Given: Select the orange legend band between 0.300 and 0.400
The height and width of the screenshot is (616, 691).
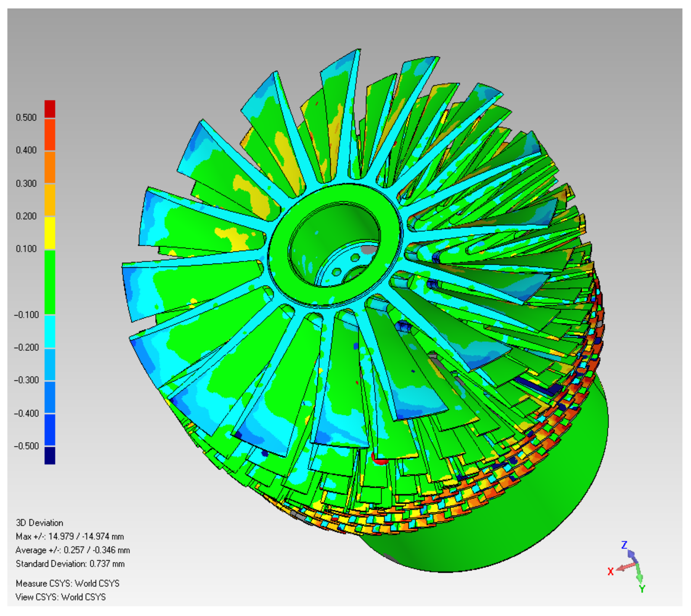Looking at the screenshot, I should click(x=50, y=167).
